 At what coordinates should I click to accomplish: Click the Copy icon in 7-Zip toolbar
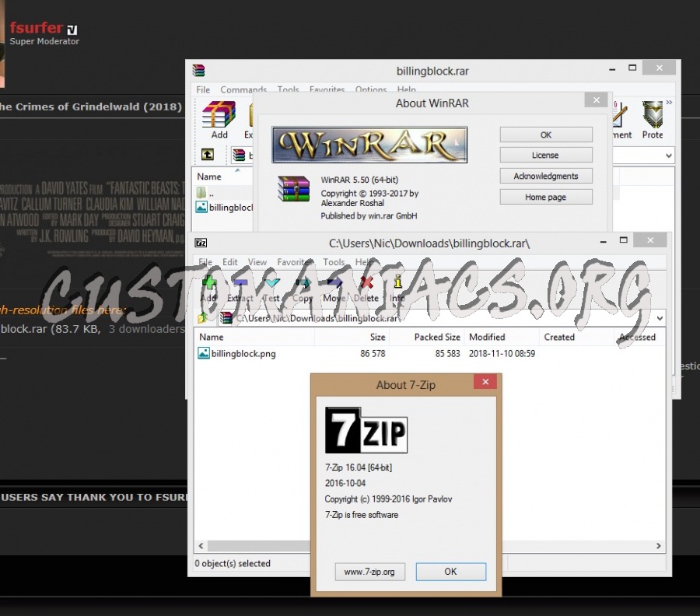point(303,283)
